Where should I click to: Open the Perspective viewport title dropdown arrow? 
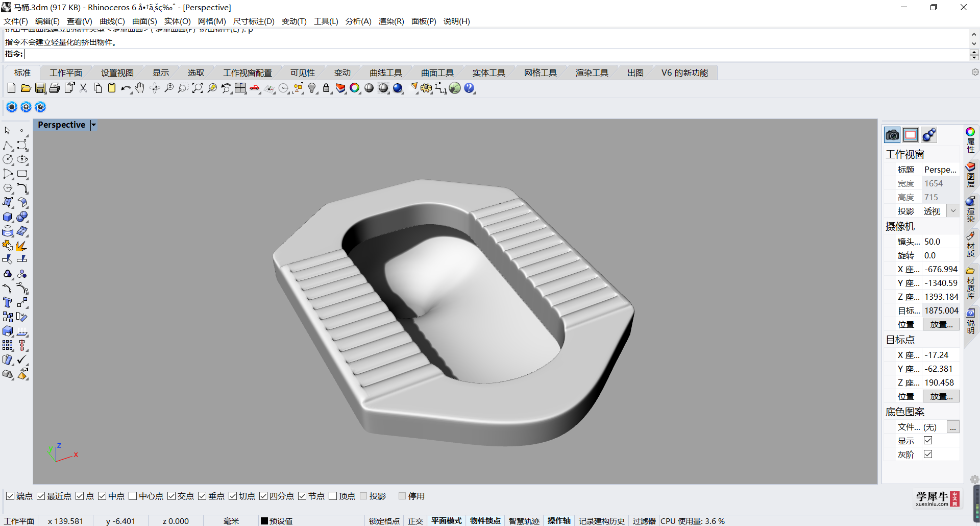pos(93,125)
